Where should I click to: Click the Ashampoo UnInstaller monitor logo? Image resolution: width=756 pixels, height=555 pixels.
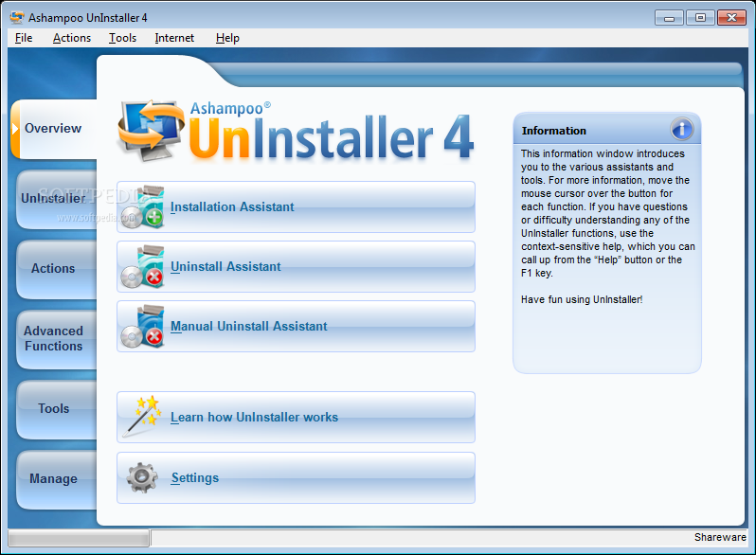(151, 130)
